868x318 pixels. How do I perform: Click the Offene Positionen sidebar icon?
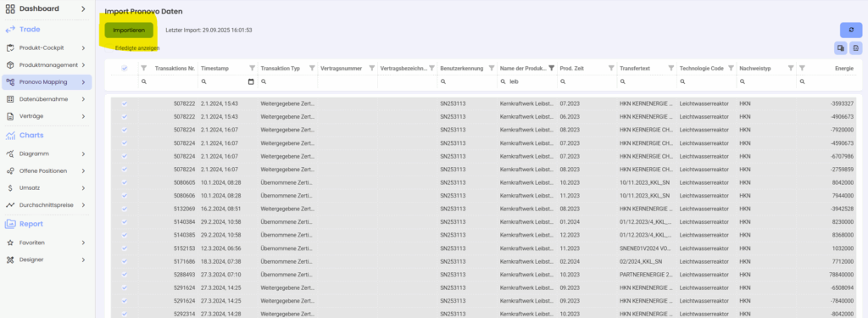coord(10,170)
